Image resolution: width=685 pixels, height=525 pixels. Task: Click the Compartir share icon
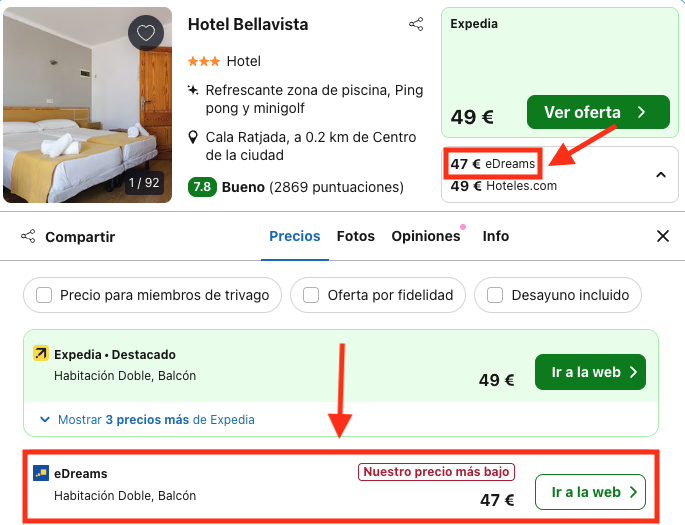point(28,237)
